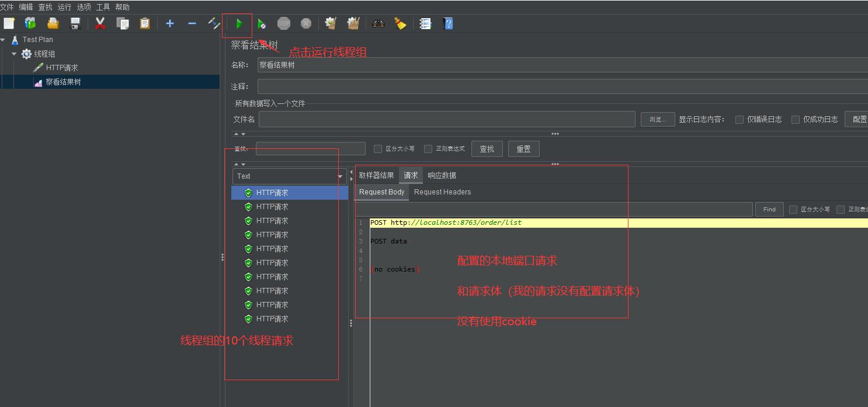Expand all tree nodes with plus icon
The image size is (868, 407).
[x=170, y=23]
